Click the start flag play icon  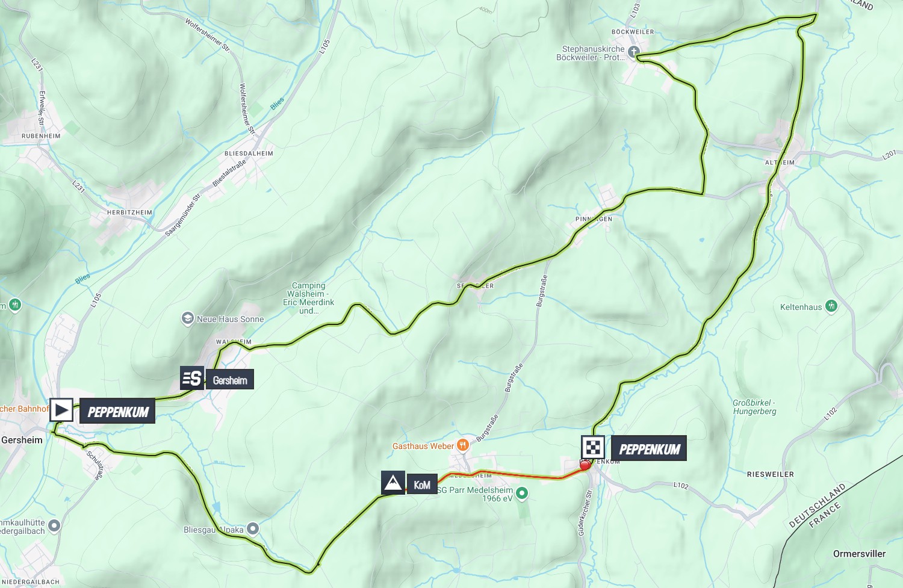point(61,410)
